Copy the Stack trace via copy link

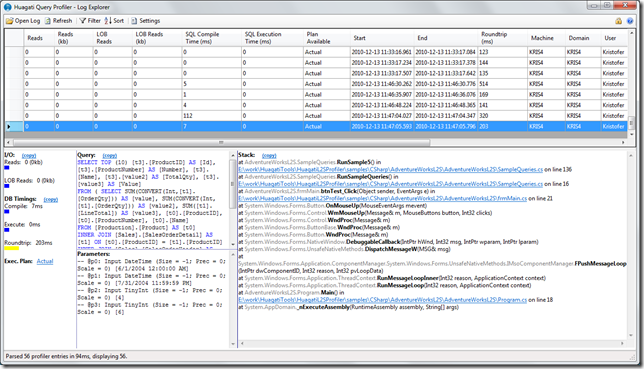tap(269, 156)
